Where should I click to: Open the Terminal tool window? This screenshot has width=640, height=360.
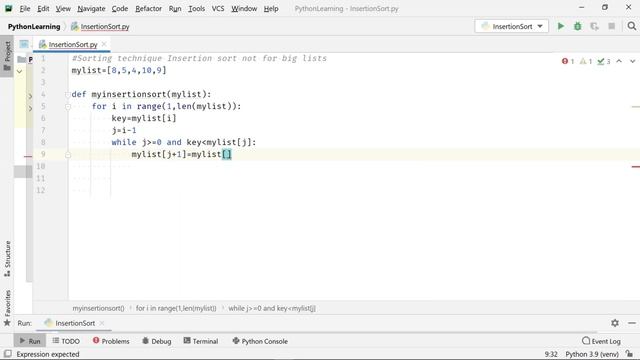(201, 341)
